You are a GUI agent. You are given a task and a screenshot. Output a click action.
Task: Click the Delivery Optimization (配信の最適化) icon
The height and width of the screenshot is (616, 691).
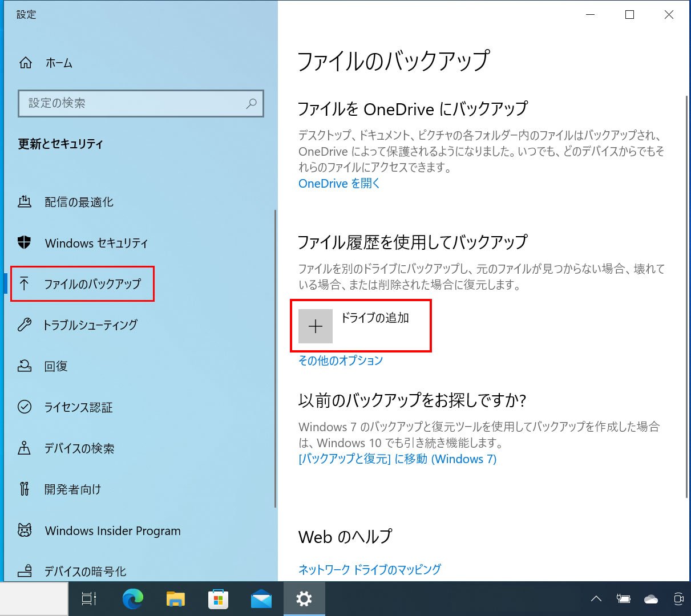click(x=25, y=201)
